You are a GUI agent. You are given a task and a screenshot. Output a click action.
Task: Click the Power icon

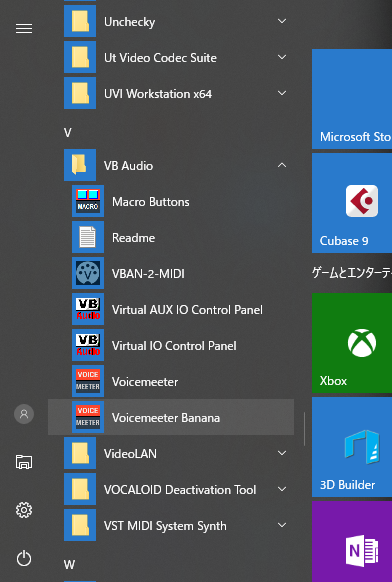click(24, 558)
